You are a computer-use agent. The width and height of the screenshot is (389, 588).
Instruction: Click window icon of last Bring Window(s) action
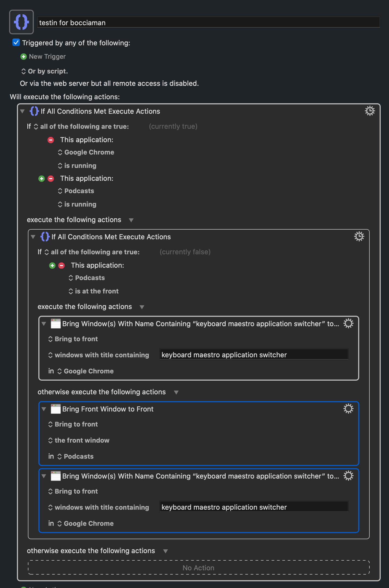[56, 476]
